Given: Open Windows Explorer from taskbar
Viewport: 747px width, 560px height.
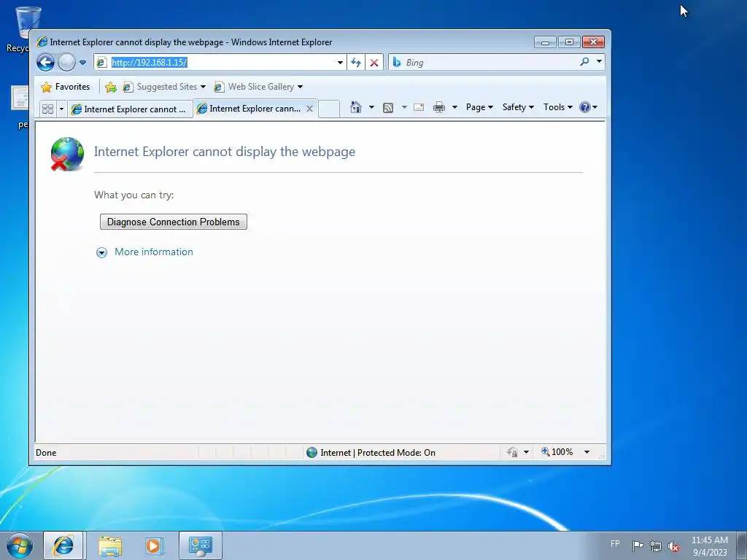Looking at the screenshot, I should click(110, 545).
